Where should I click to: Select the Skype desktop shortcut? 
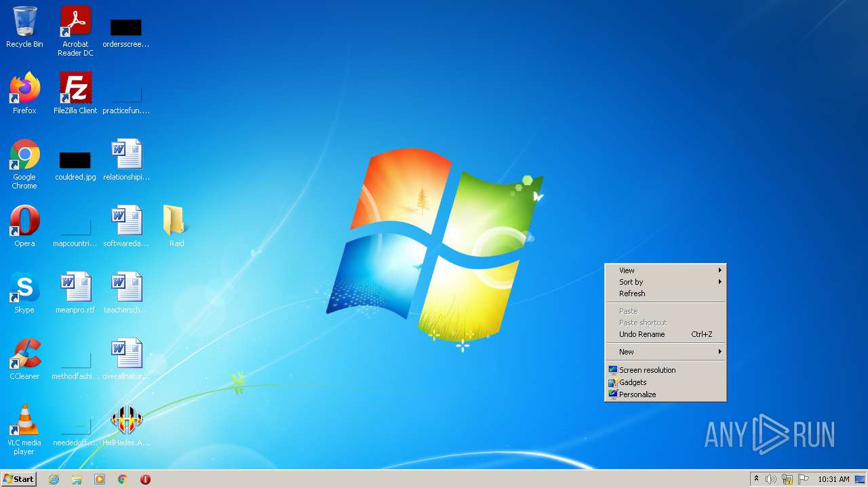click(x=24, y=293)
